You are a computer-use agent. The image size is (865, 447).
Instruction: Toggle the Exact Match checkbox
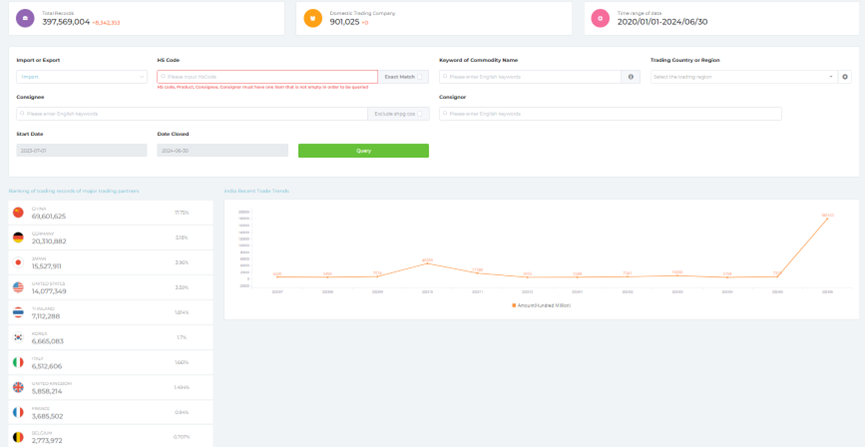tap(422, 76)
